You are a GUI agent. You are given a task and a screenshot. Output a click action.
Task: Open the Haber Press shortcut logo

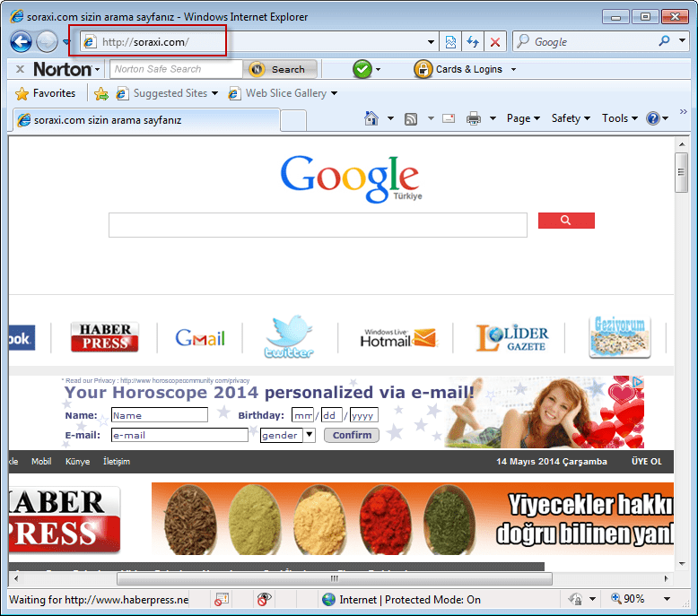click(x=105, y=337)
